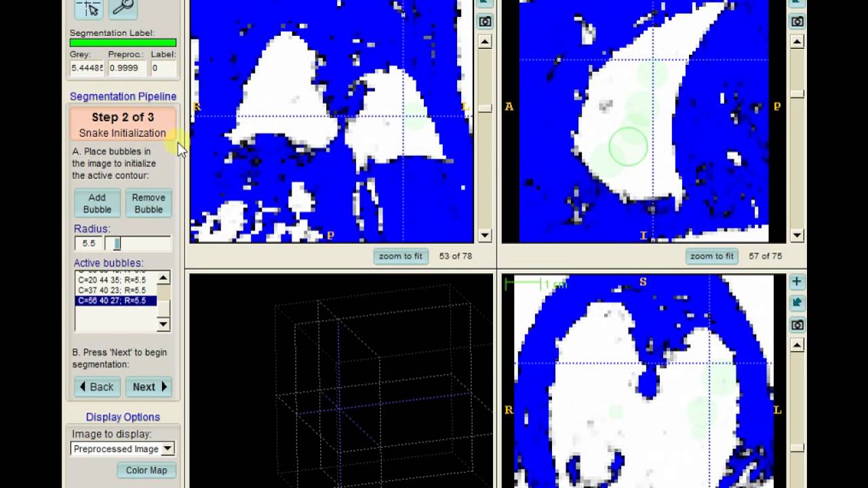
Task: Click the arrow icon below the plus icon
Action: (797, 303)
